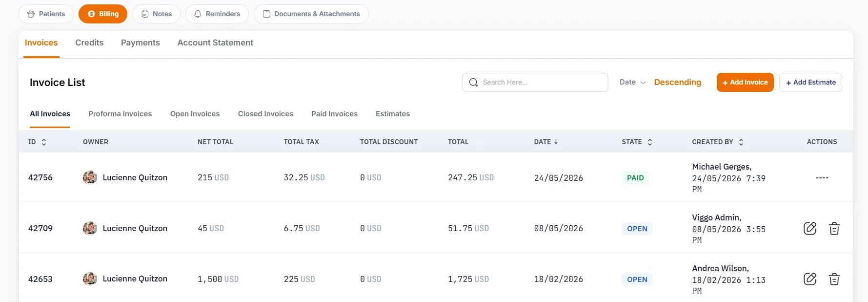Delete invoice 42653 with trash icon
Image resolution: width=868 pixels, height=302 pixels.
coord(834,279)
